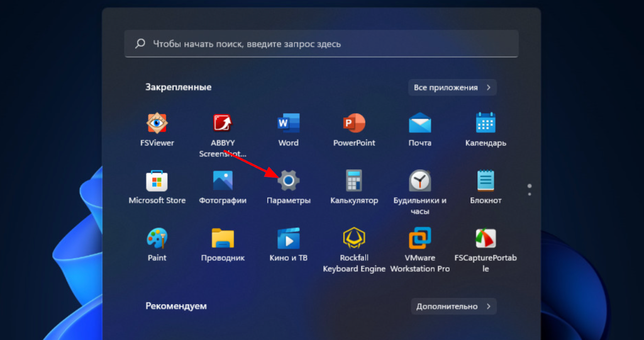Select the first pinned page dot
Viewport: 644px width, 340px height.
tap(530, 186)
